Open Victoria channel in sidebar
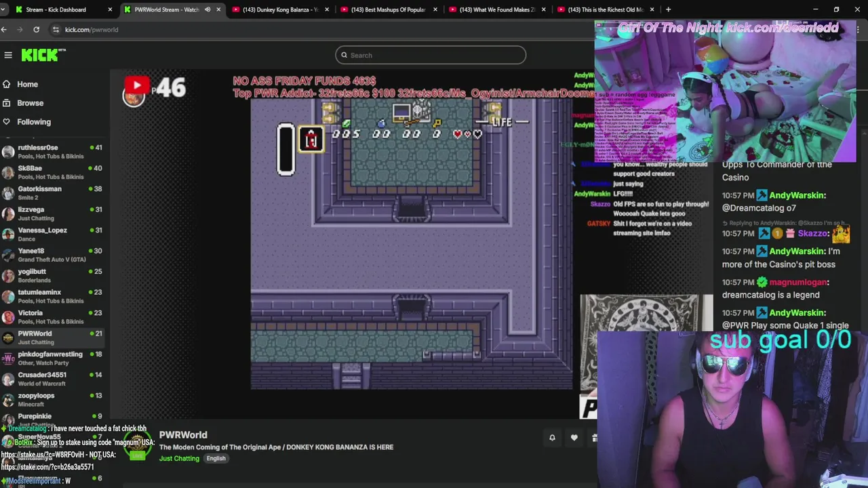The image size is (868, 488). [x=54, y=317]
